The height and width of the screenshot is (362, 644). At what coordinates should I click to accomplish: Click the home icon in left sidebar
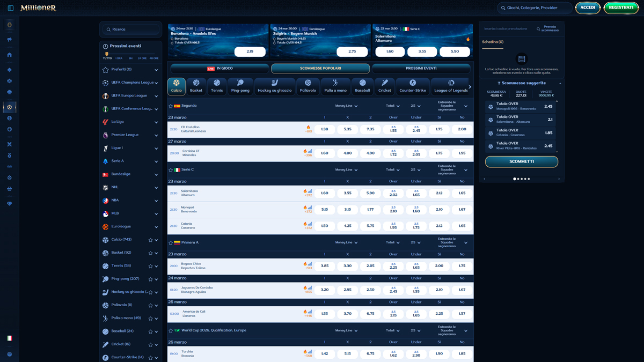tap(9, 55)
